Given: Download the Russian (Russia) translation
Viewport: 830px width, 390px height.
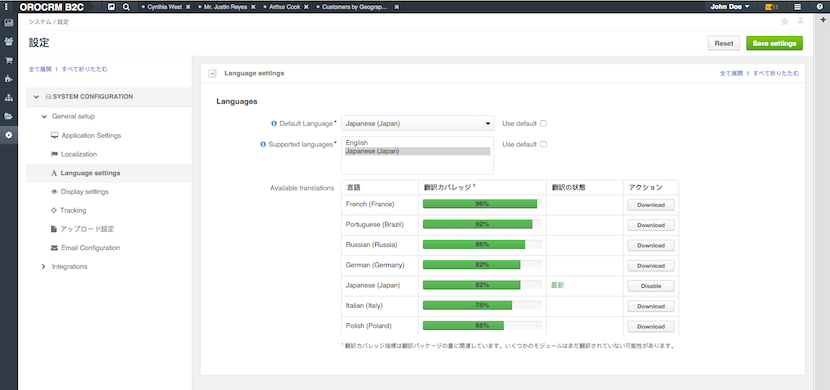Looking at the screenshot, I should (651, 246).
